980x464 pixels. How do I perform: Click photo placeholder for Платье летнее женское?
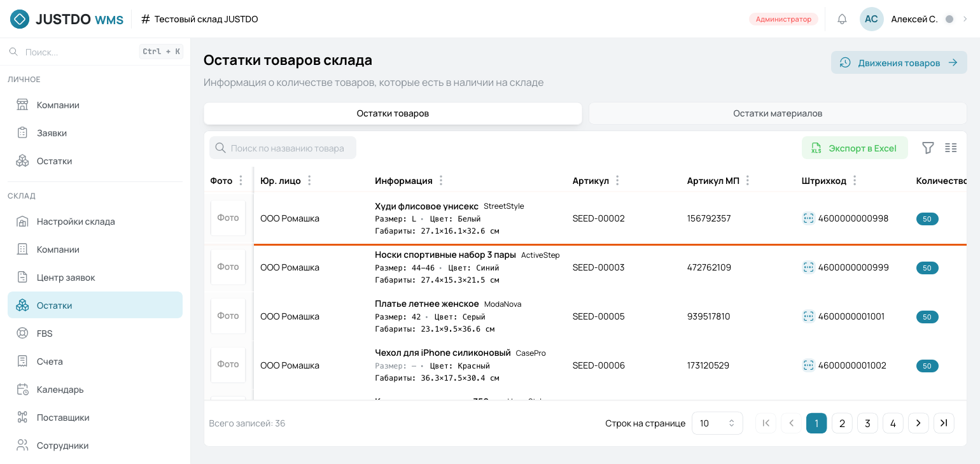coord(228,316)
